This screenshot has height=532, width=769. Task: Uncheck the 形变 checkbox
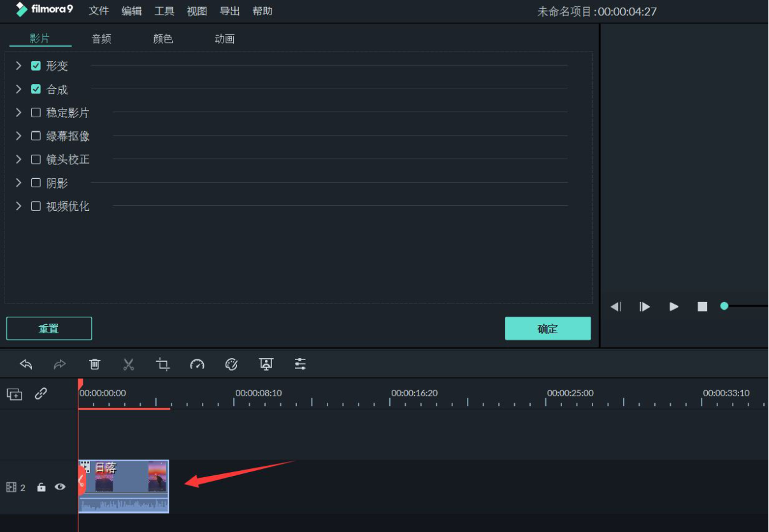click(36, 65)
